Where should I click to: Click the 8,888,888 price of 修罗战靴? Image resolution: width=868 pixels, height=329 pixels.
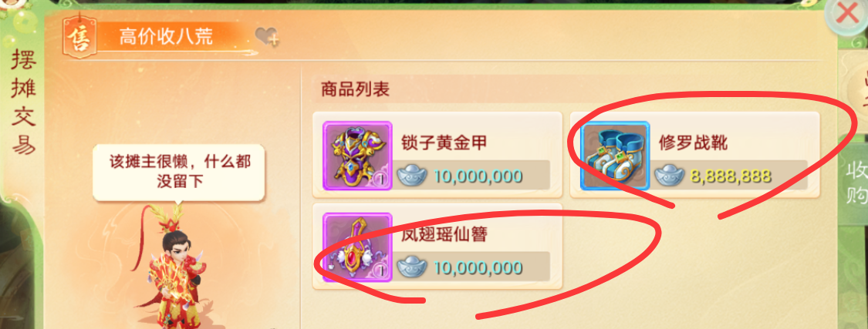(730, 176)
